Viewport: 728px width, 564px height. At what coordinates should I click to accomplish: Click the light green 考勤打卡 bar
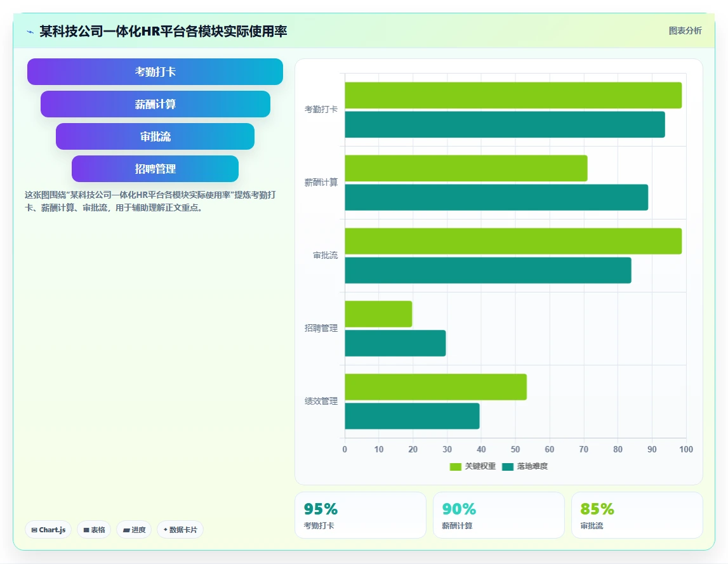[513, 95]
